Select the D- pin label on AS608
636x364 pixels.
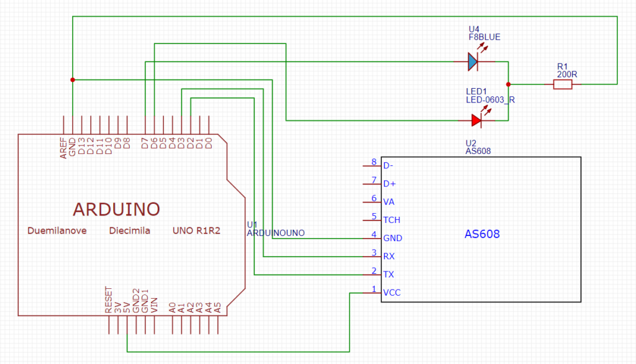[x=388, y=166]
